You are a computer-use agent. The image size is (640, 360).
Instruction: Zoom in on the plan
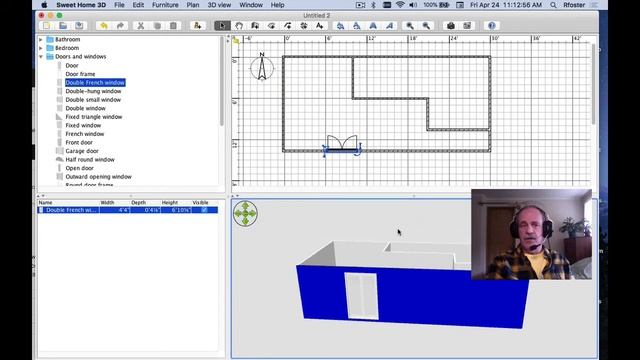410,26
